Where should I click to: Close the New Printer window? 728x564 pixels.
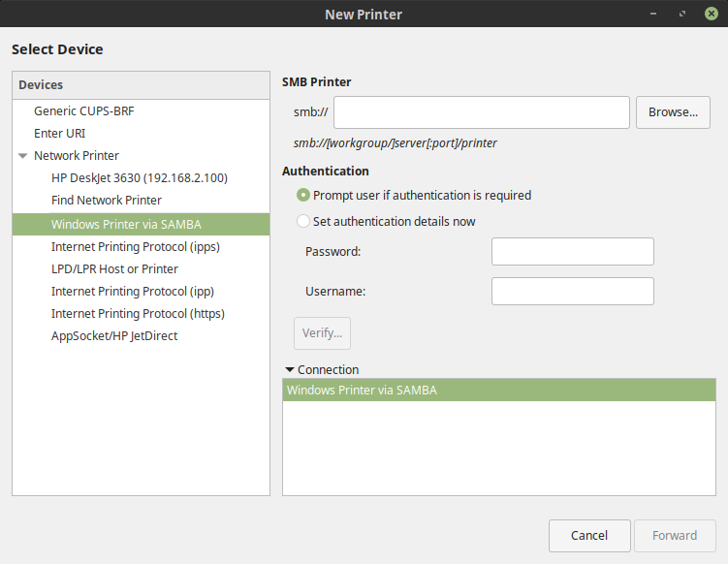711,14
